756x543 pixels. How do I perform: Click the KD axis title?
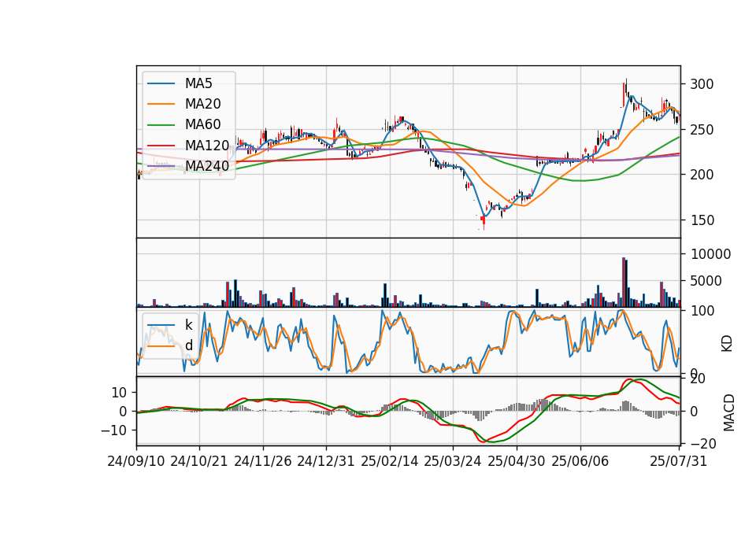point(727,344)
